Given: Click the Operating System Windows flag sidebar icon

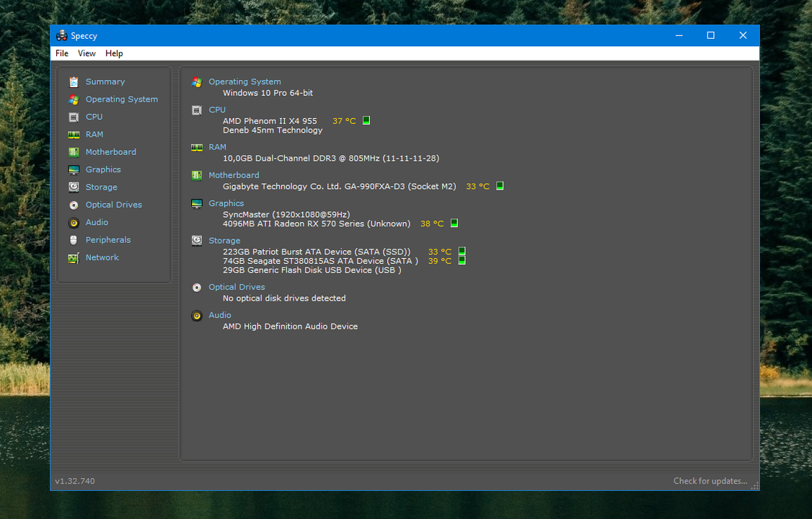Looking at the screenshot, I should pyautogui.click(x=74, y=99).
